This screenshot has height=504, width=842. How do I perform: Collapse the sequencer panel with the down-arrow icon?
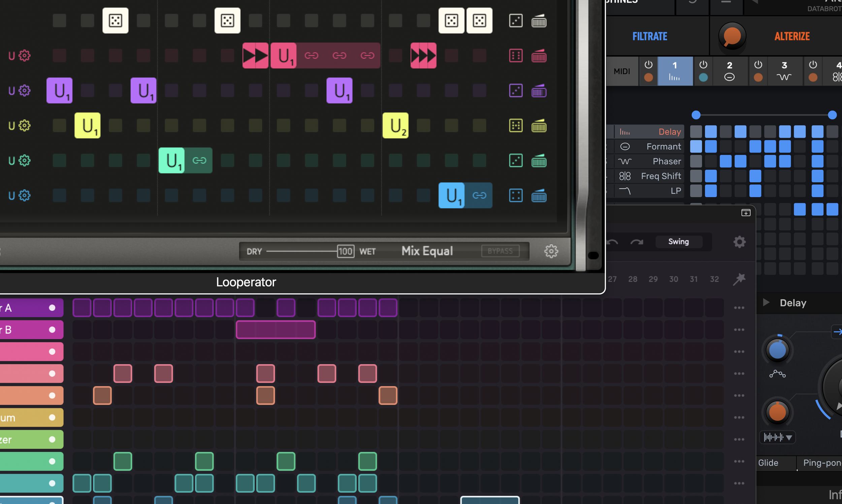pos(746,213)
